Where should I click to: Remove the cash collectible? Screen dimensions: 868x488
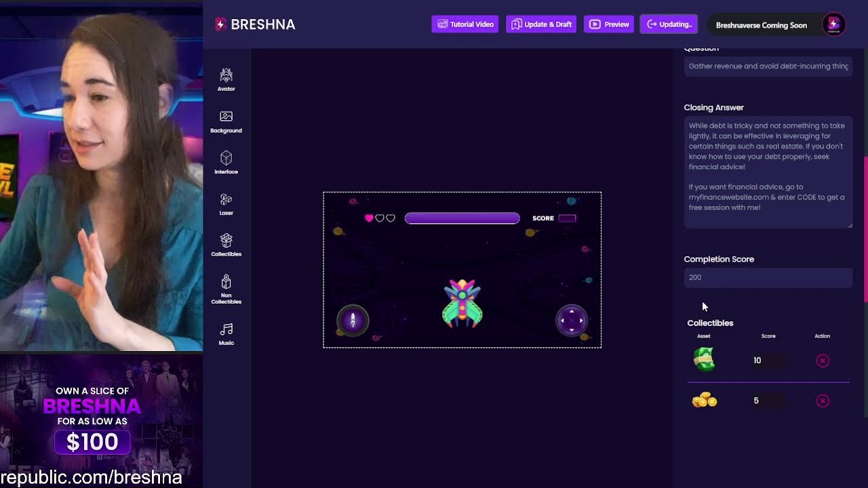click(x=823, y=361)
